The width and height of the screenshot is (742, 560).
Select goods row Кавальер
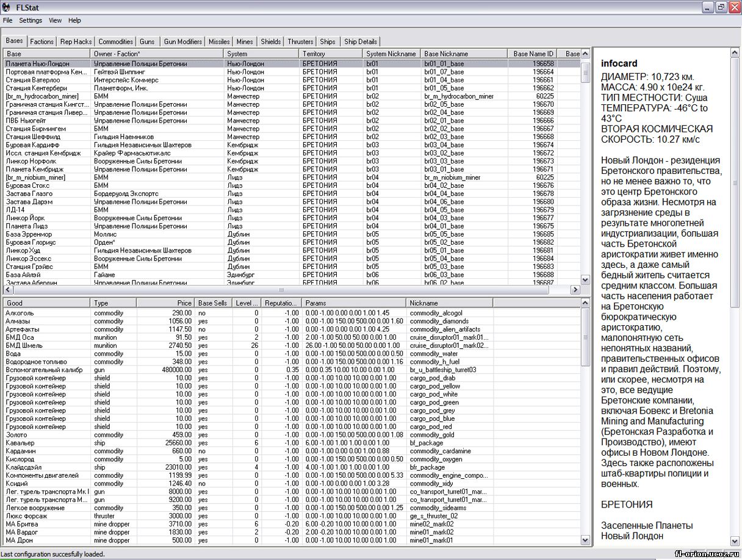(292, 443)
